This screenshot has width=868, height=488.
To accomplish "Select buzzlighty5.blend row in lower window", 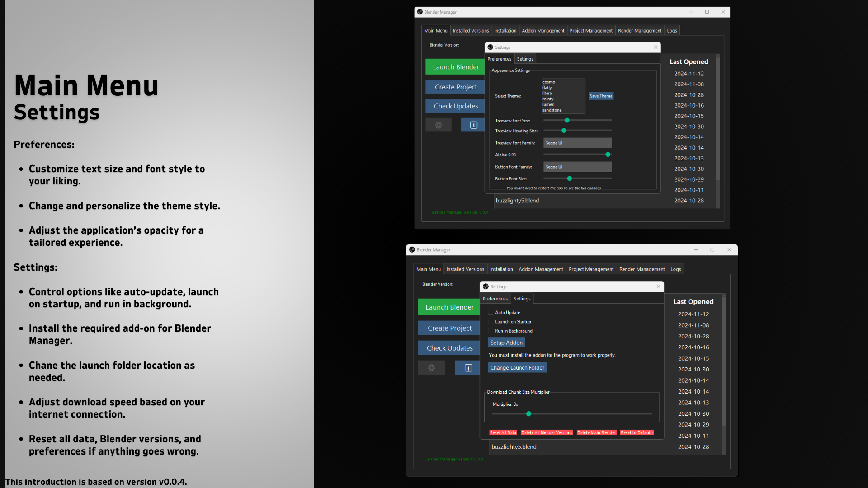I will [x=514, y=447].
